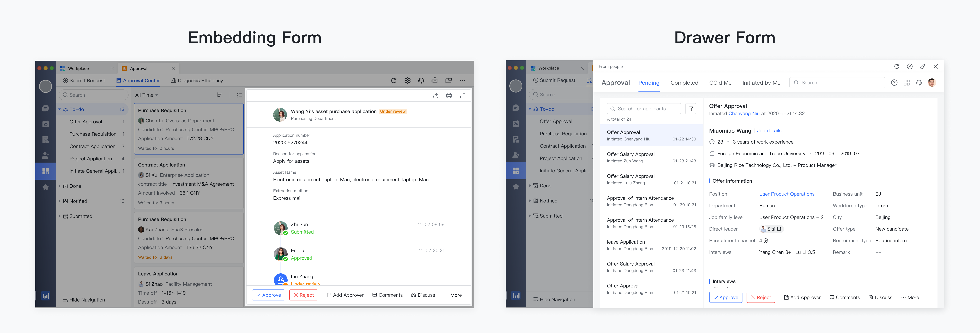Screen dimensions: 980x333
Task: Click headset support icon in Embedding Form toolbar
Action: (x=421, y=81)
